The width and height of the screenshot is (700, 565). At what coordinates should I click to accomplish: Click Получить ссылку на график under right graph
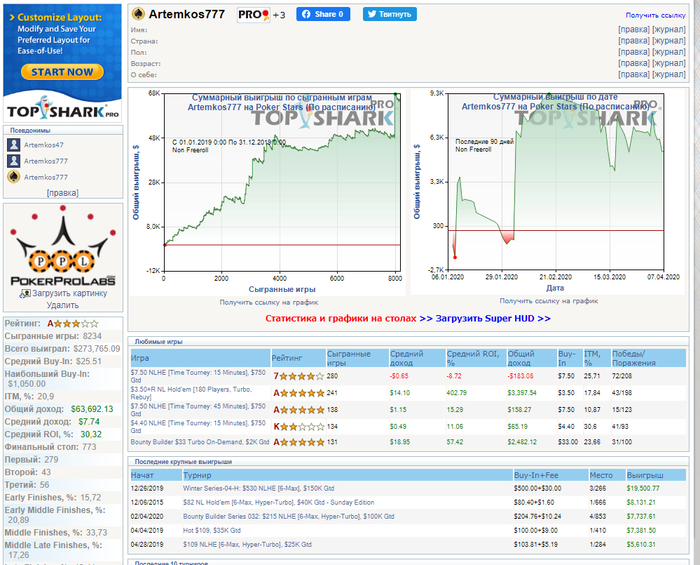549,301
